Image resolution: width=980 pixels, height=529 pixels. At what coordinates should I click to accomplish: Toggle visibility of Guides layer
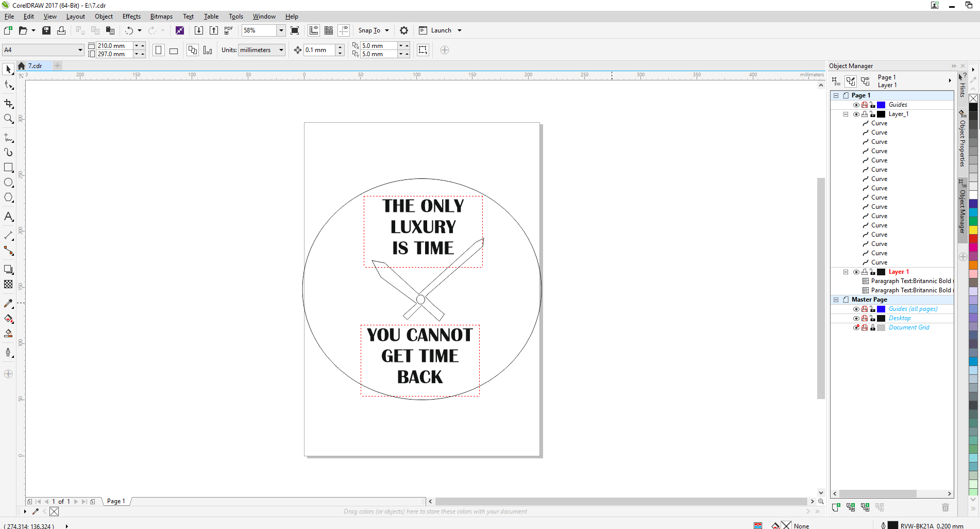tap(856, 105)
